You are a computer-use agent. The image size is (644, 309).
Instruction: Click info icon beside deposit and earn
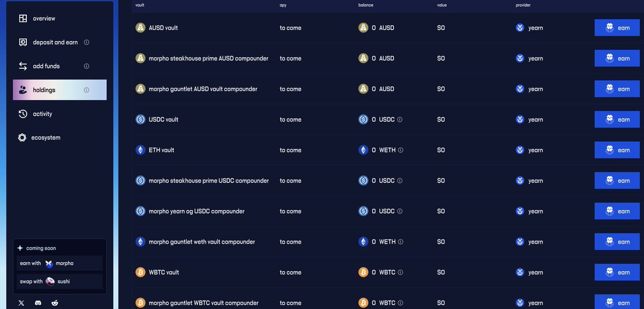86,42
